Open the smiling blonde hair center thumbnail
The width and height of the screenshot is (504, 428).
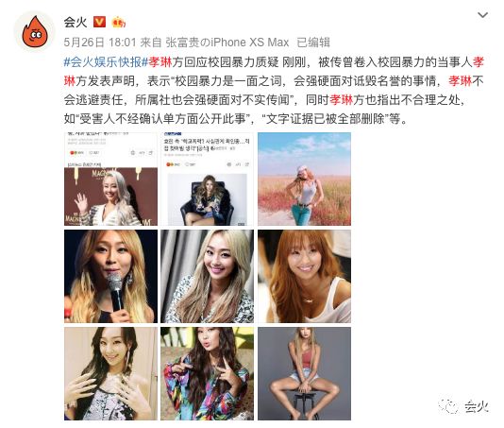pos(207,277)
